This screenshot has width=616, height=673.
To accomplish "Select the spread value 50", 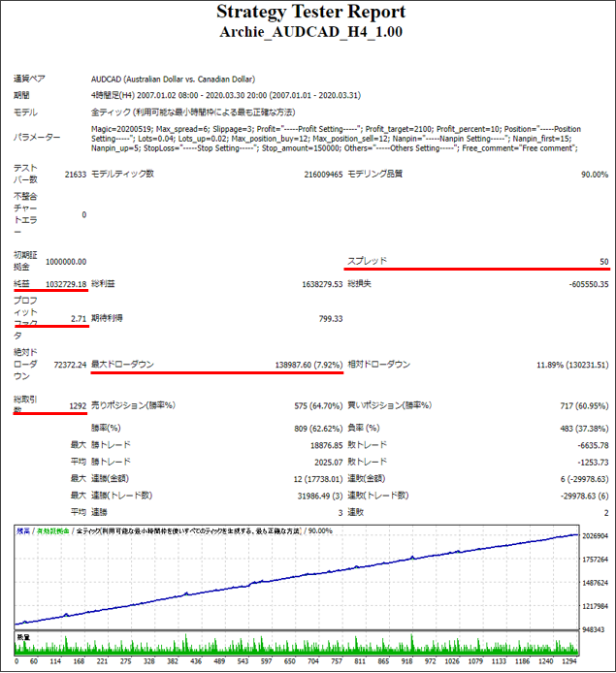I will [x=604, y=262].
